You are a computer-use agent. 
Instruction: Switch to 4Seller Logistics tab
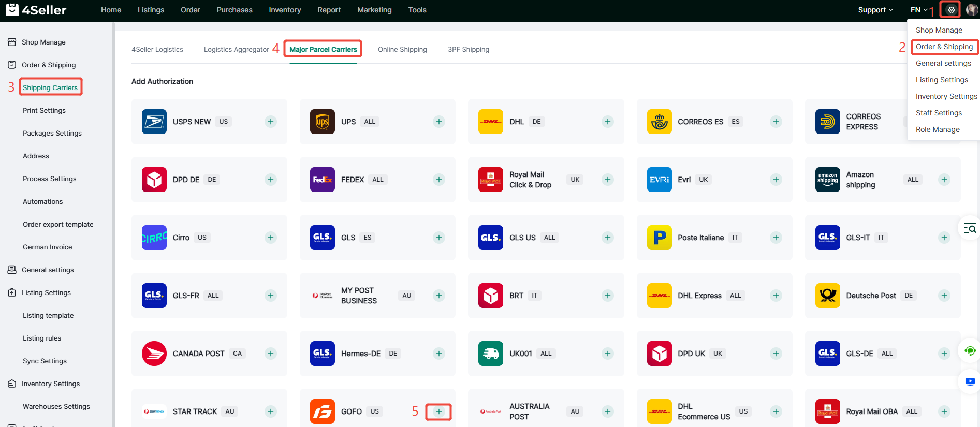point(157,49)
